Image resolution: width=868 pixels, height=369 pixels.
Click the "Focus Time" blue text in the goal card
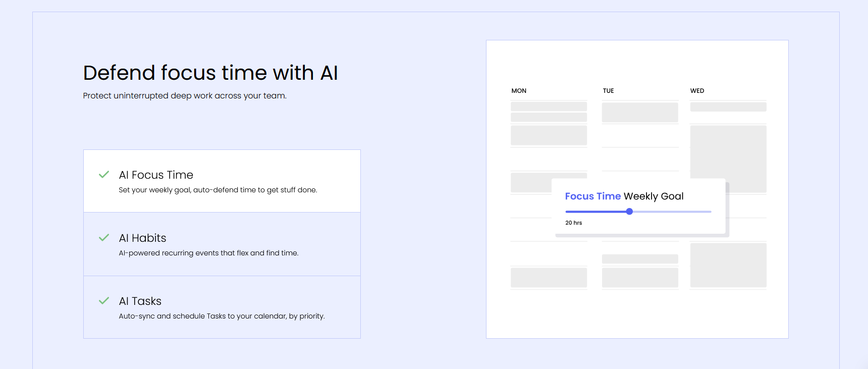click(593, 196)
